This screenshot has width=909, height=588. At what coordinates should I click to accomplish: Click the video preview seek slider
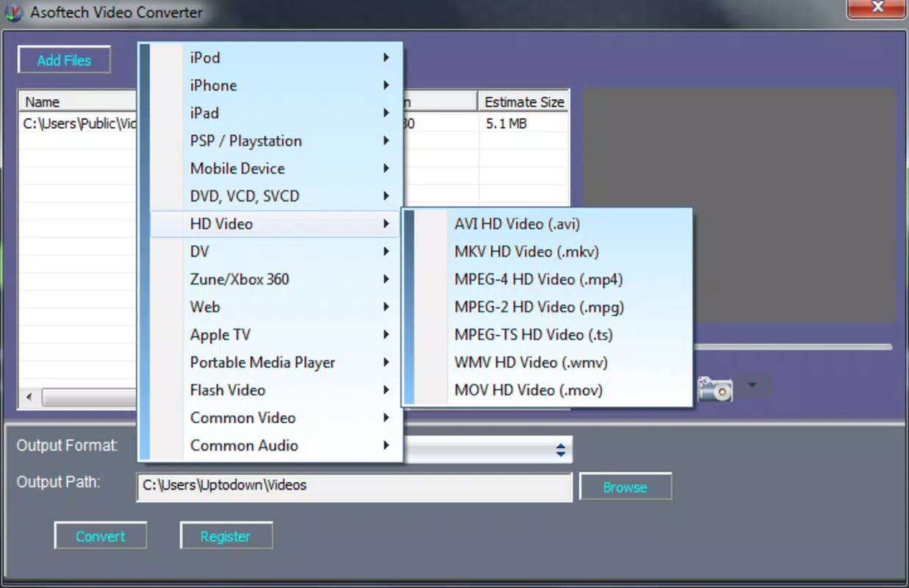[792, 346]
